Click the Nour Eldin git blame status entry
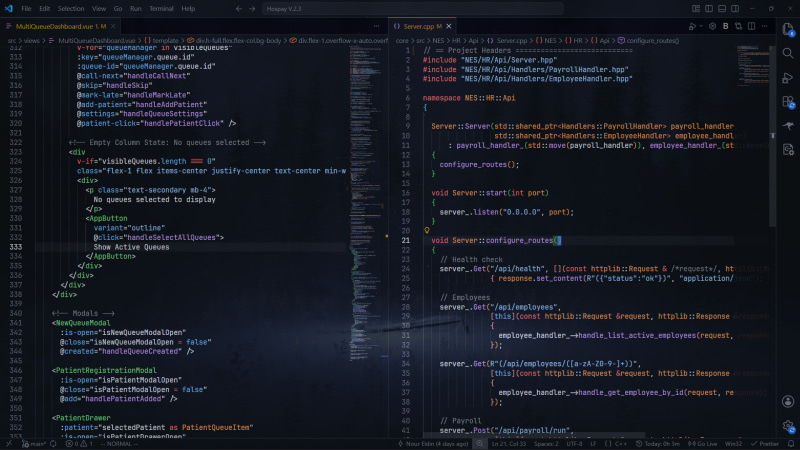 point(433,444)
